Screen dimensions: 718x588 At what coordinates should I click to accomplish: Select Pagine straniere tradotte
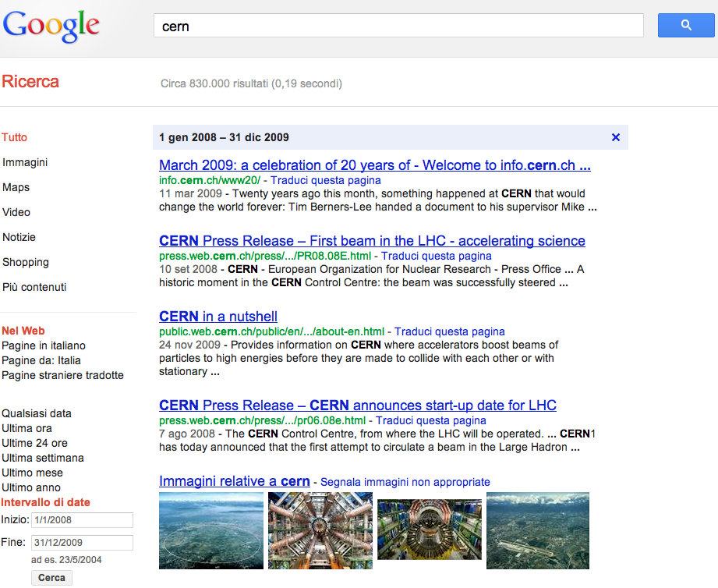pyautogui.click(x=62, y=376)
